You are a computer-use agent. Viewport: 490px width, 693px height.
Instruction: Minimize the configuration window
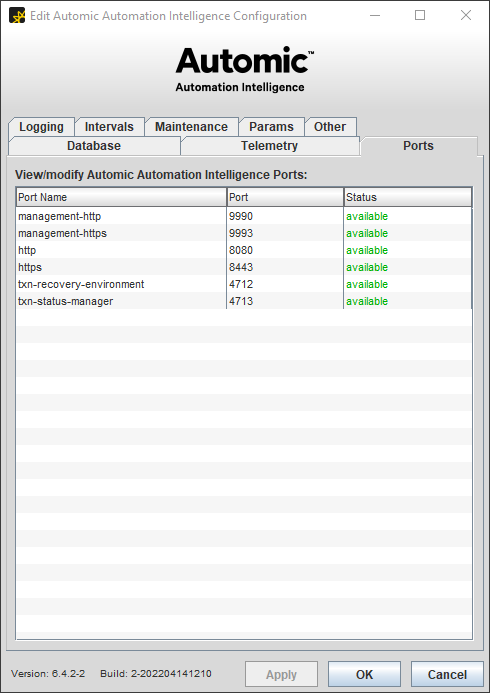pos(375,16)
